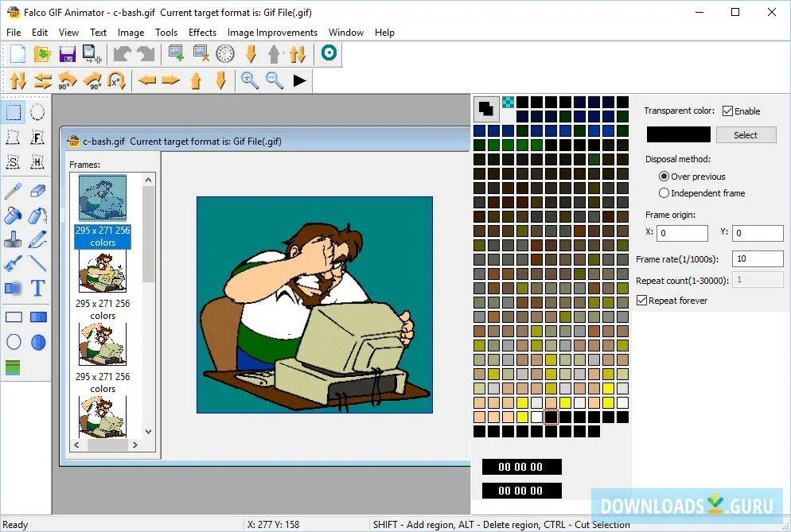Viewport: 791px width, 532px height.
Task: Toggle the Enable transparent color checkbox
Action: click(x=727, y=111)
